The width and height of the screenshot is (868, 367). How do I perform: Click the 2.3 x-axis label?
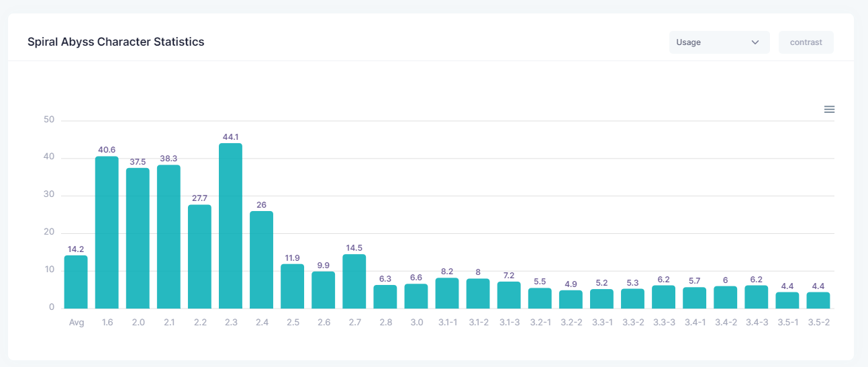[230, 322]
